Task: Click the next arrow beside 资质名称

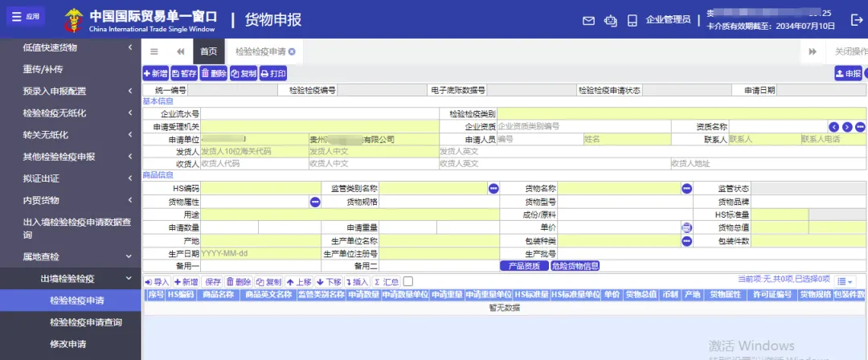Action: tap(847, 127)
